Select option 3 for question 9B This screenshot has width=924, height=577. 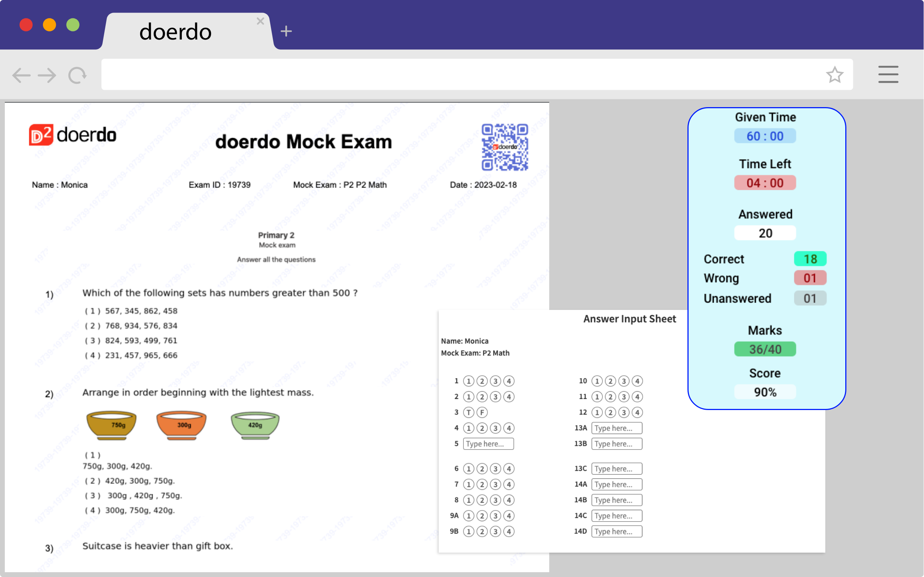click(495, 531)
